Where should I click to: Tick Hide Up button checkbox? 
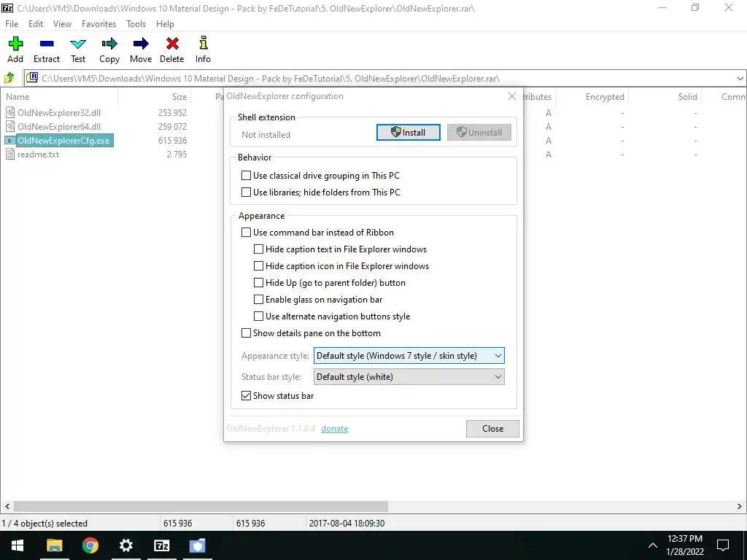(x=258, y=283)
